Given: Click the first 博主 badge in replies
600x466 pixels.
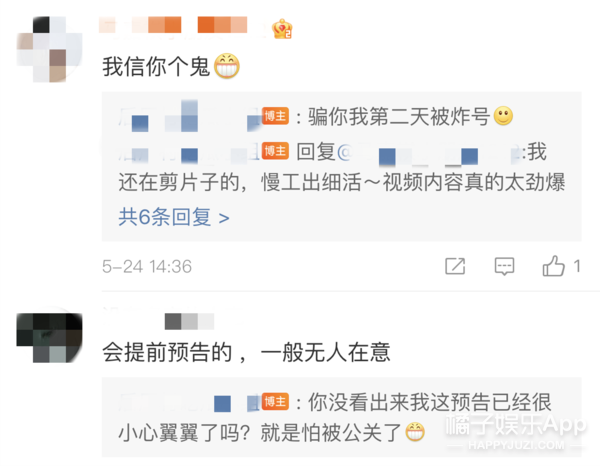Looking at the screenshot, I should [x=275, y=116].
